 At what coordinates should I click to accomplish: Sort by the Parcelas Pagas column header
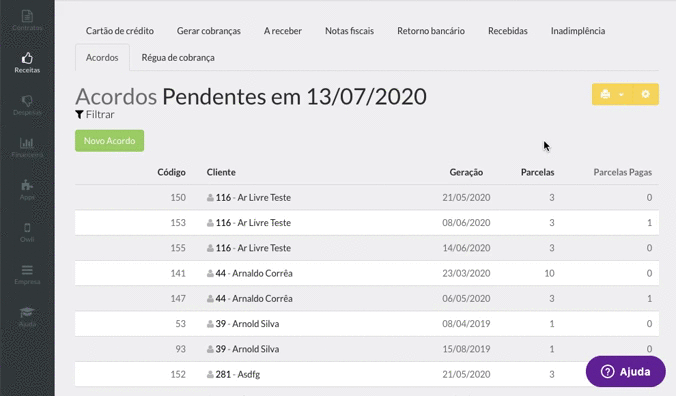pyautogui.click(x=623, y=172)
